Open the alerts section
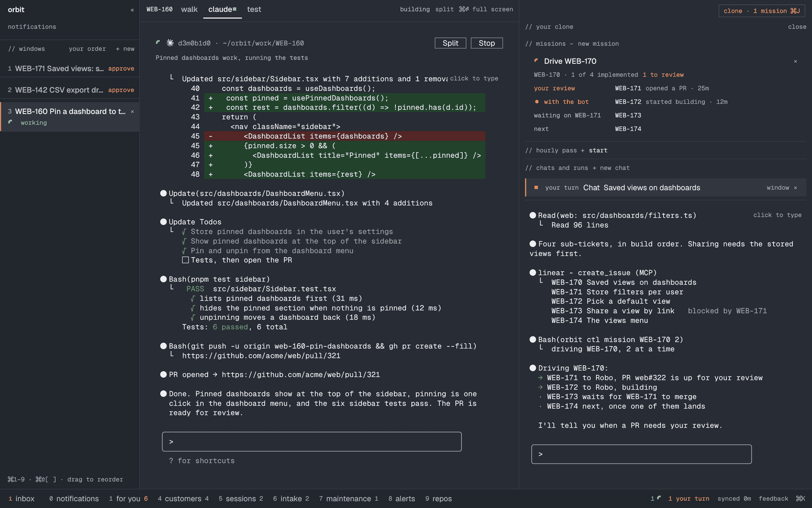Viewport: 812px width, 508px height. tap(401, 499)
